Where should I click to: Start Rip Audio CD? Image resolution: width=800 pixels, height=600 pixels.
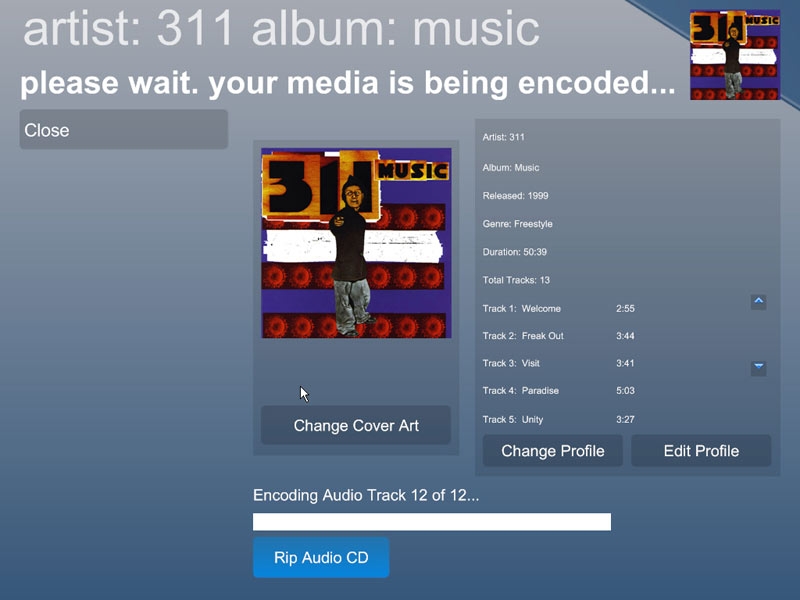pyautogui.click(x=321, y=557)
